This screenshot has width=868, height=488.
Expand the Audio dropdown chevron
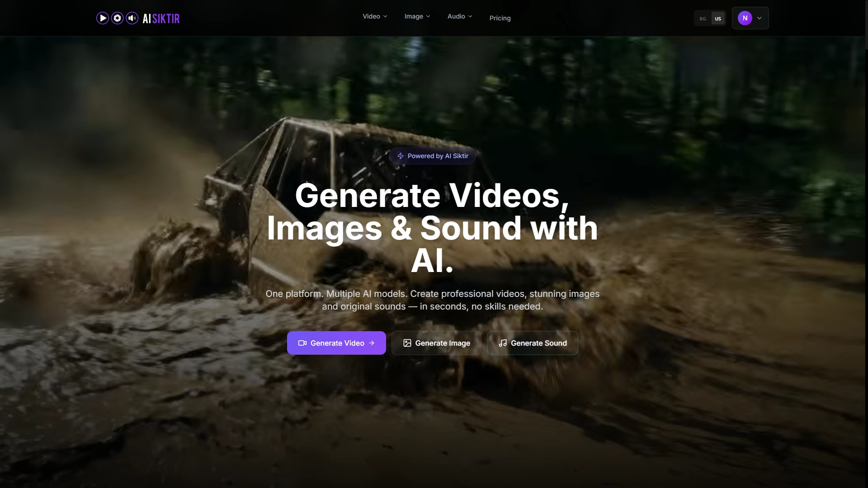coord(470,16)
